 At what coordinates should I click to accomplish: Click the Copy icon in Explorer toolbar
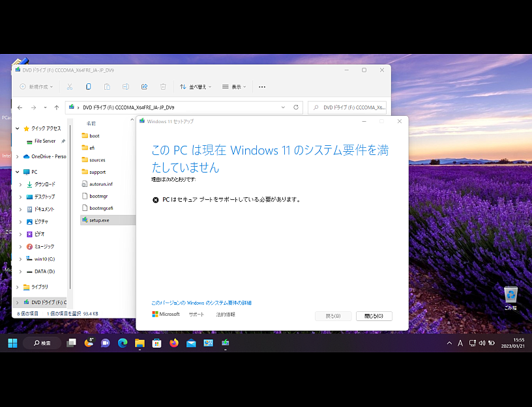pyautogui.click(x=88, y=87)
